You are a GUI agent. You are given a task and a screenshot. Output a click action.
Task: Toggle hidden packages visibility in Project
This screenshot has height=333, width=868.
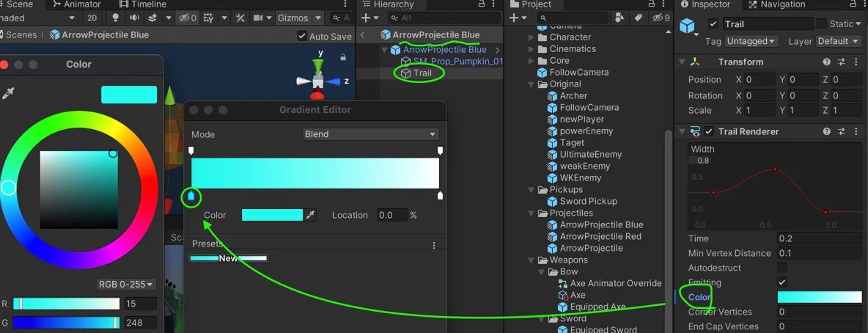click(x=661, y=18)
